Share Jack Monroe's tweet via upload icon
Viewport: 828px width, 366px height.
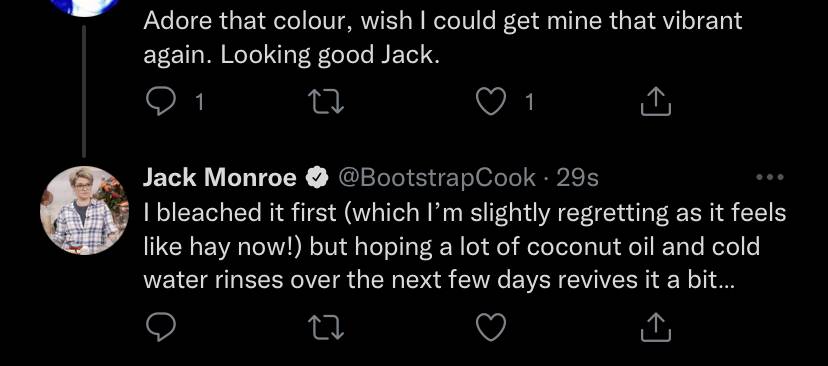point(655,326)
